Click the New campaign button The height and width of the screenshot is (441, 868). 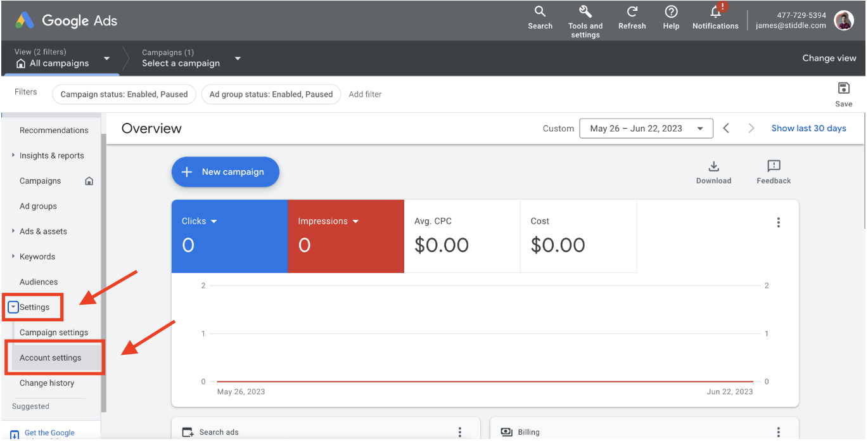(x=226, y=172)
